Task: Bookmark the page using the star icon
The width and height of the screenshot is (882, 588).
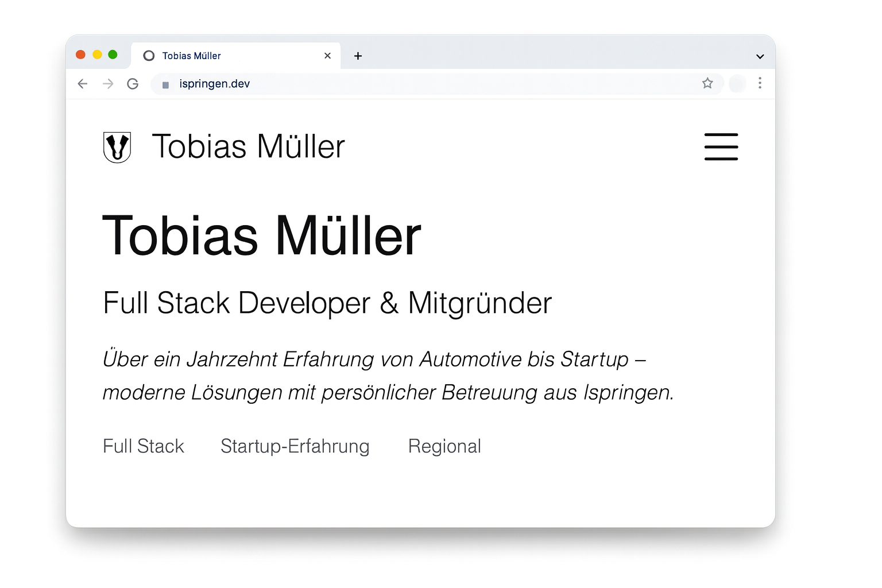Action: (708, 83)
